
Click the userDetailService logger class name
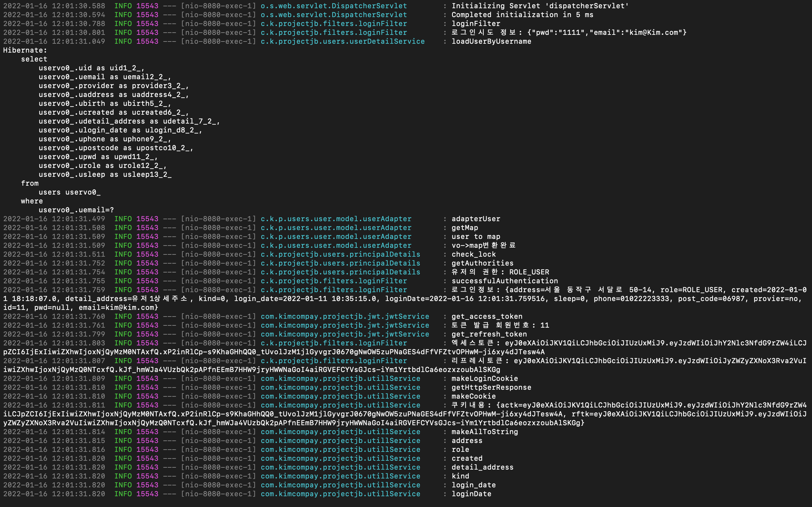click(343, 41)
